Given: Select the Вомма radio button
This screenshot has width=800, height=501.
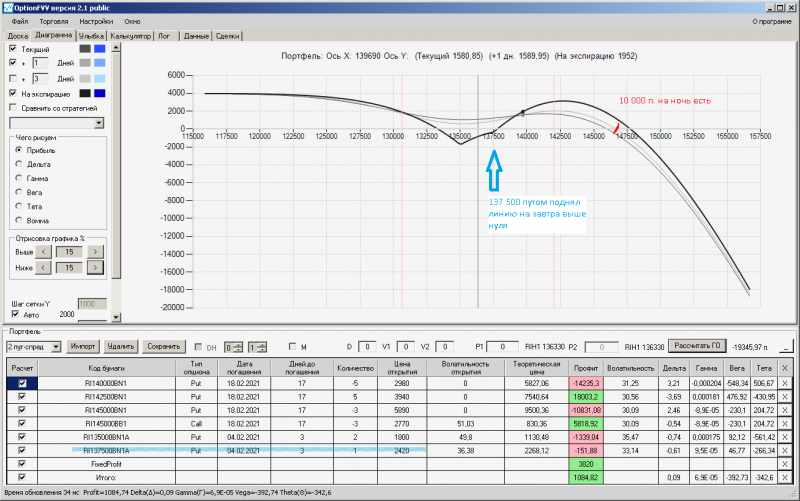Looking at the screenshot, I should click(x=19, y=220).
